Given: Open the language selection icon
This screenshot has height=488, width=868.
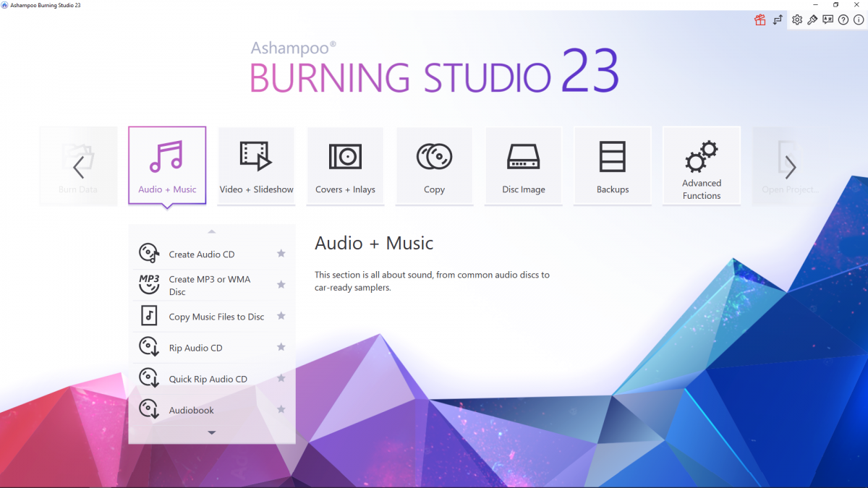Looking at the screenshot, I should coord(827,20).
